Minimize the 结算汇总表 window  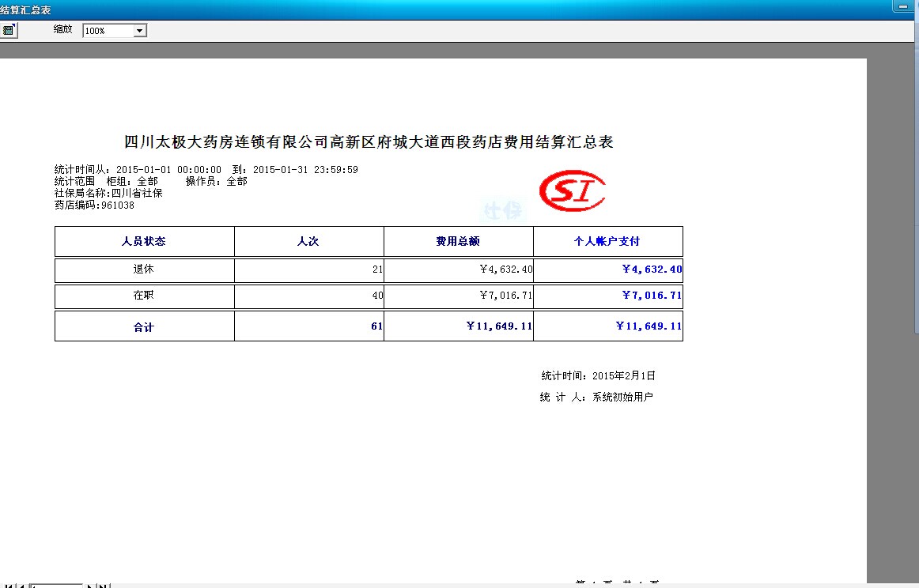click(903, 6)
